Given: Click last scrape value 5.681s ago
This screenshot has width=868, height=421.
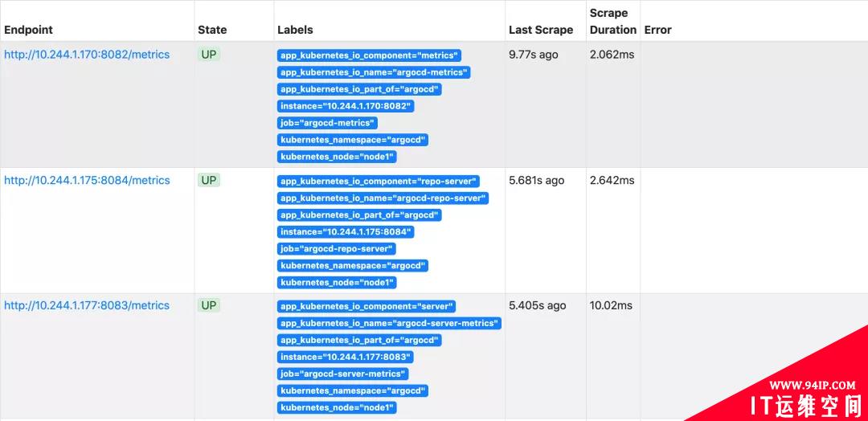Looking at the screenshot, I should [x=536, y=180].
